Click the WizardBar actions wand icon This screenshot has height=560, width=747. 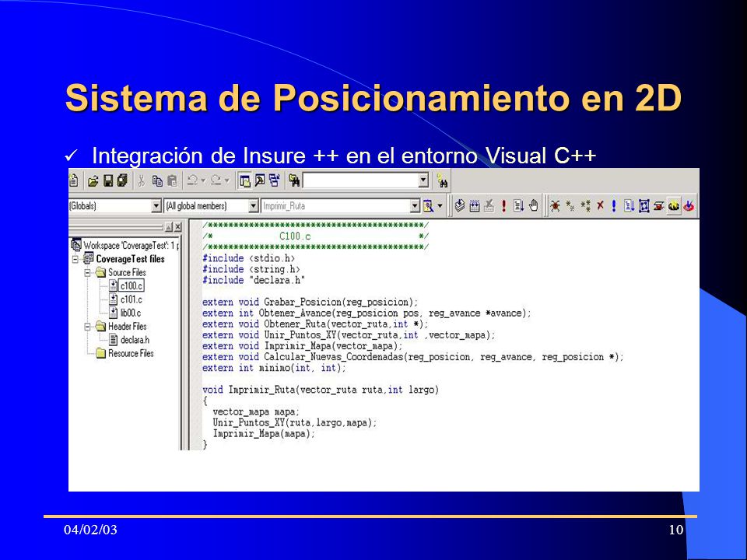point(428,206)
